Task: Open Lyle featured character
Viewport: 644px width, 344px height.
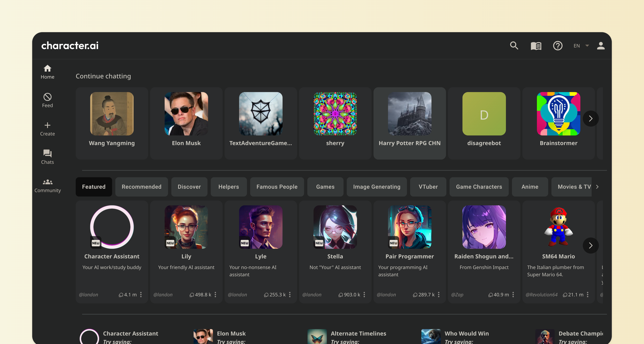Action: tap(261, 252)
